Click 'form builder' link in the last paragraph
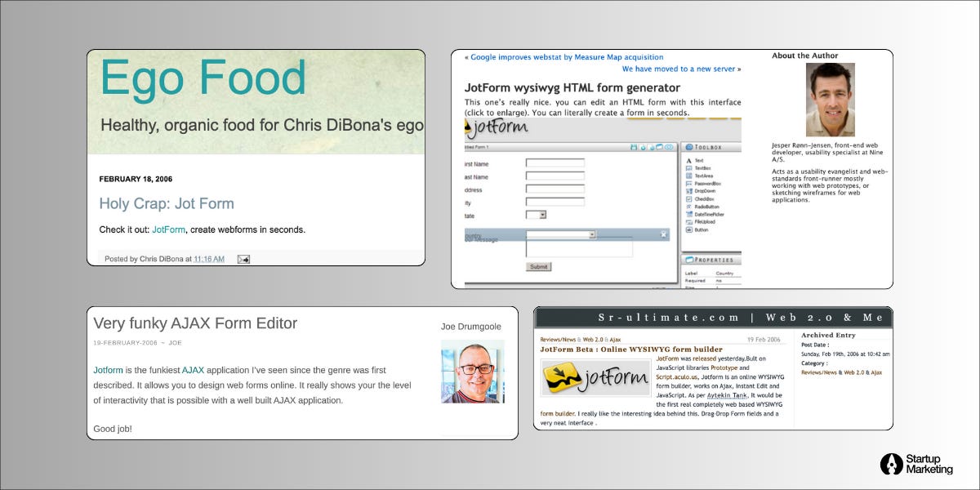 pos(558,414)
